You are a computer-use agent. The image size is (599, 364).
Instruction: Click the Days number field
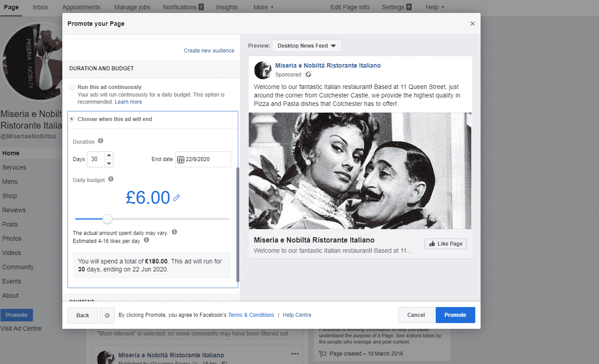coord(96,159)
